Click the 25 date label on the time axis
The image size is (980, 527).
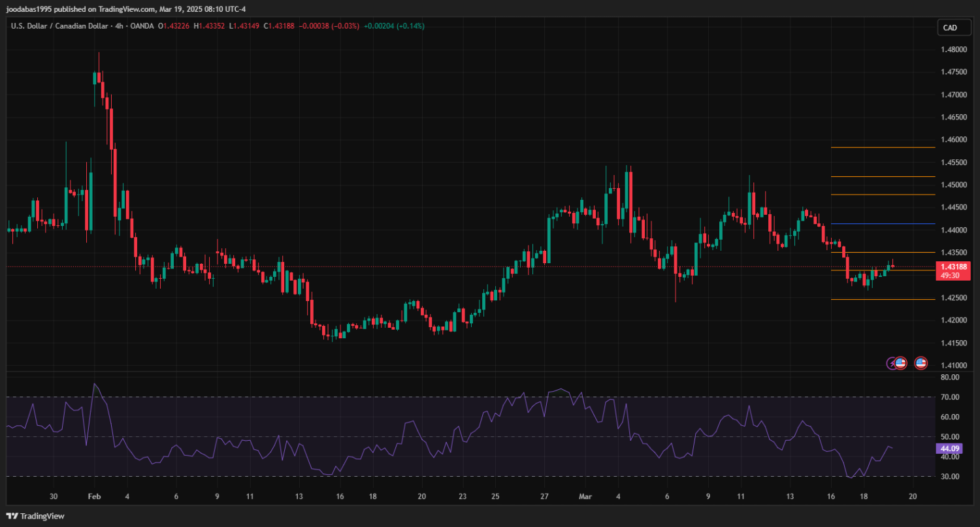coord(495,496)
